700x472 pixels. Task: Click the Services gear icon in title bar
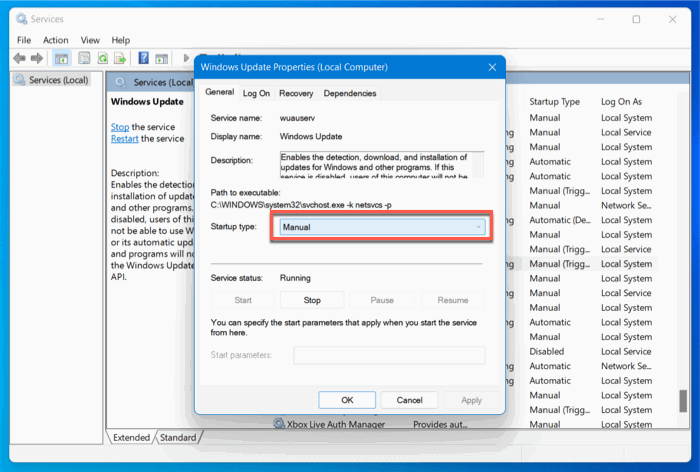tap(21, 19)
